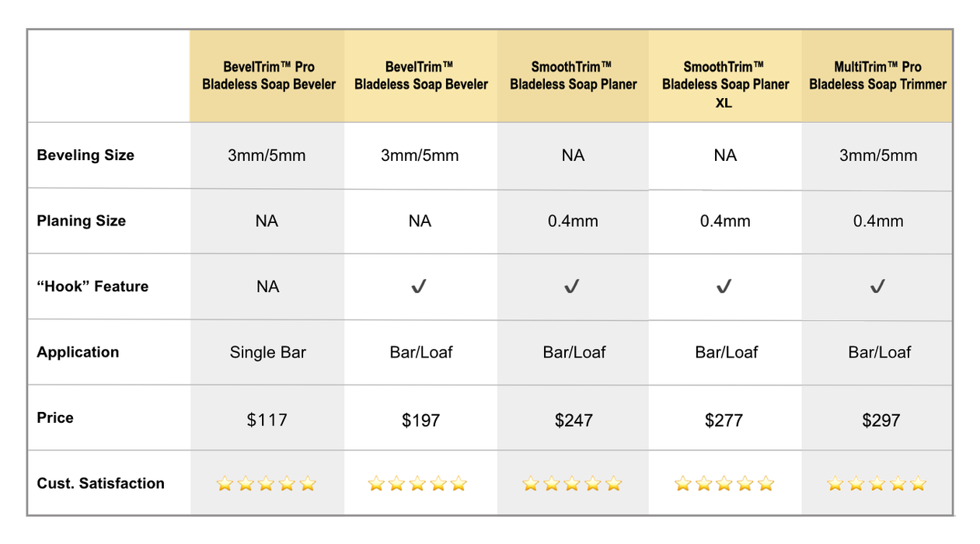
Task: Click the MultiTrim Pro hook checkmark
Action: 877,287
